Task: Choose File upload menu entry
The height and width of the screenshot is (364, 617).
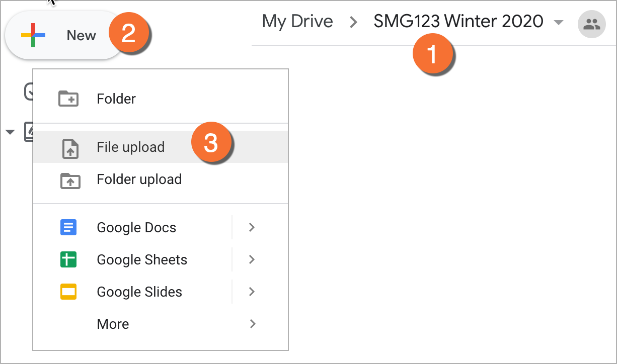Action: click(130, 147)
